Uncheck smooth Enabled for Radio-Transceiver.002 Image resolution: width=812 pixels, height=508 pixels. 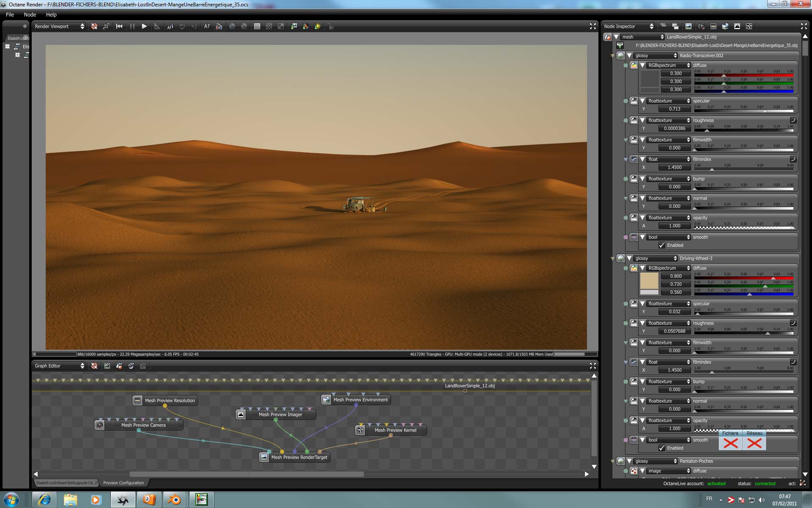[x=662, y=245]
